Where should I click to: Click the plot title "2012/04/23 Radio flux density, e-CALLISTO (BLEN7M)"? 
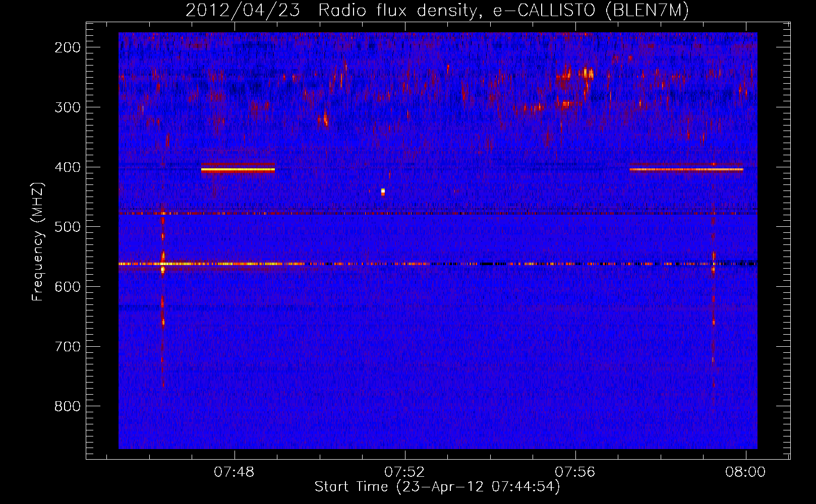point(437,10)
